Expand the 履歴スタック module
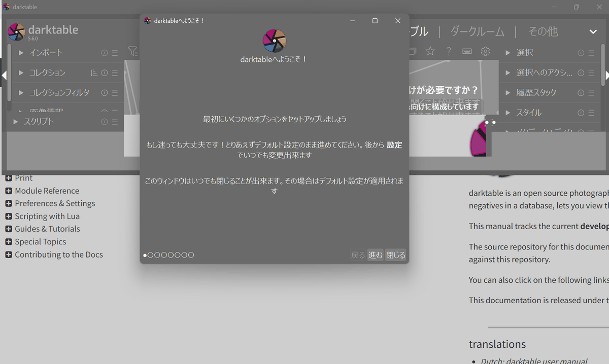609x364 pixels. tap(508, 93)
